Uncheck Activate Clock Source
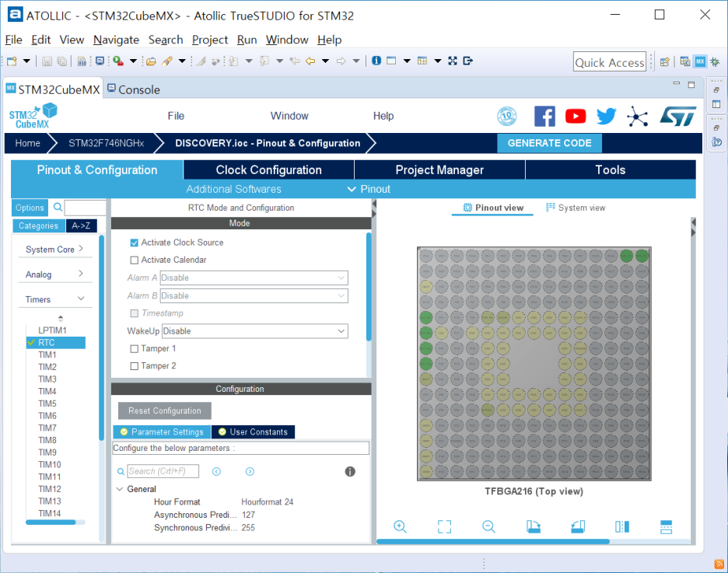The height and width of the screenshot is (573, 728). click(135, 243)
